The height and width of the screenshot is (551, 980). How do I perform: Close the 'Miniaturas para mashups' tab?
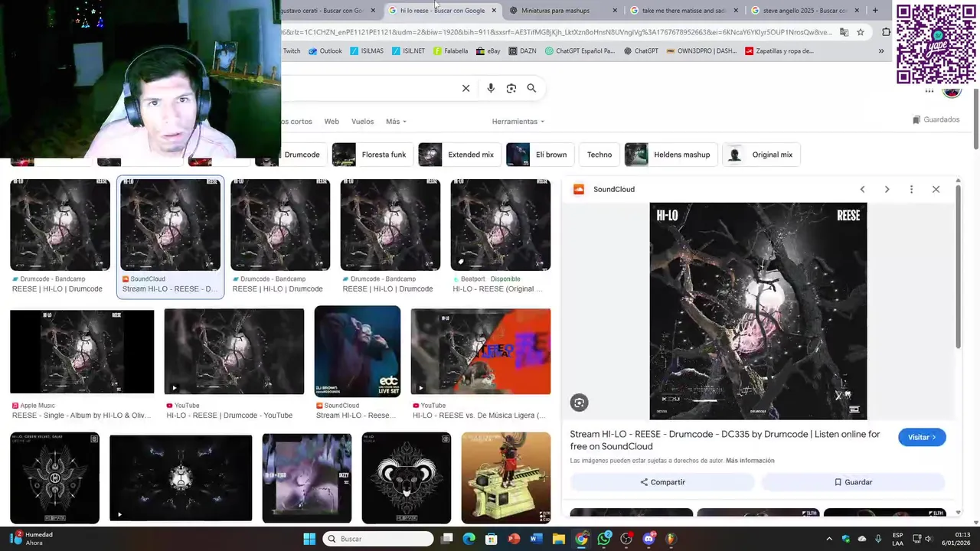(x=615, y=10)
